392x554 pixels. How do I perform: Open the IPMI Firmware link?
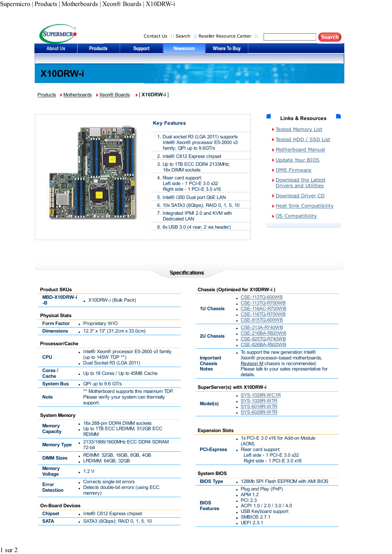293,170
